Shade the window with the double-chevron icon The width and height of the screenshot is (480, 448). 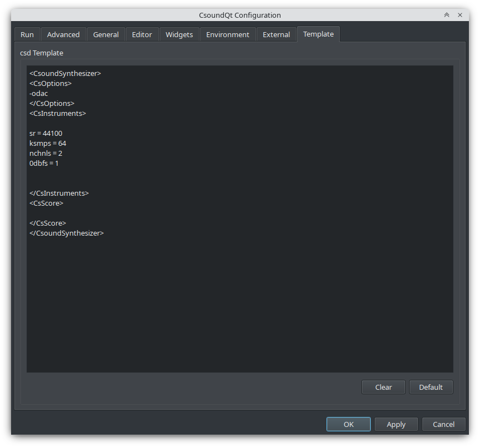[x=447, y=15]
